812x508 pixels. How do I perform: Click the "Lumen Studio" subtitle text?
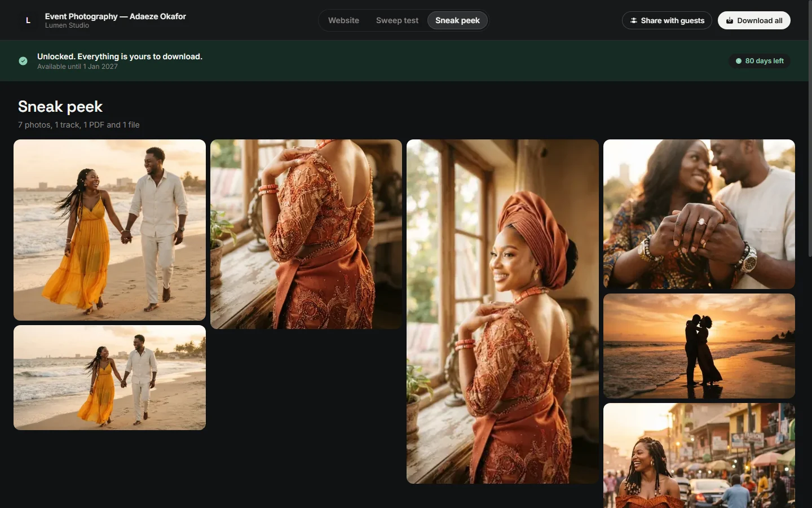67,25
